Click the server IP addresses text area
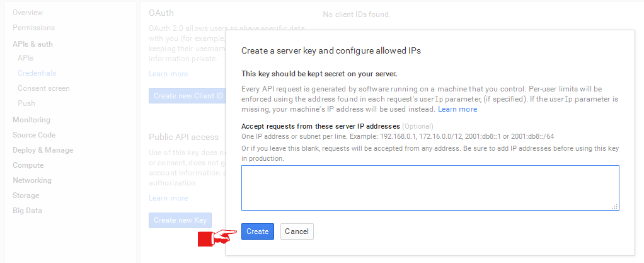 pos(430,187)
